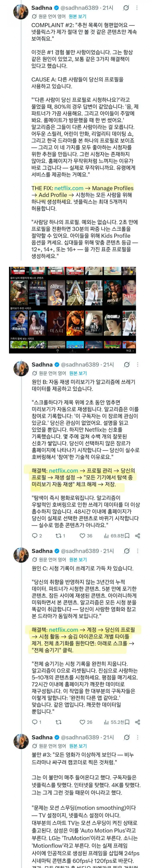This screenshot has width=152, height=868.
Task: Like the tweet with 26 likes
Action: tap(86, 722)
